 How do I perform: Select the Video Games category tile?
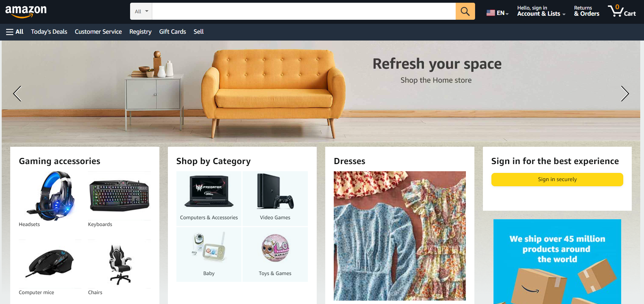(275, 198)
